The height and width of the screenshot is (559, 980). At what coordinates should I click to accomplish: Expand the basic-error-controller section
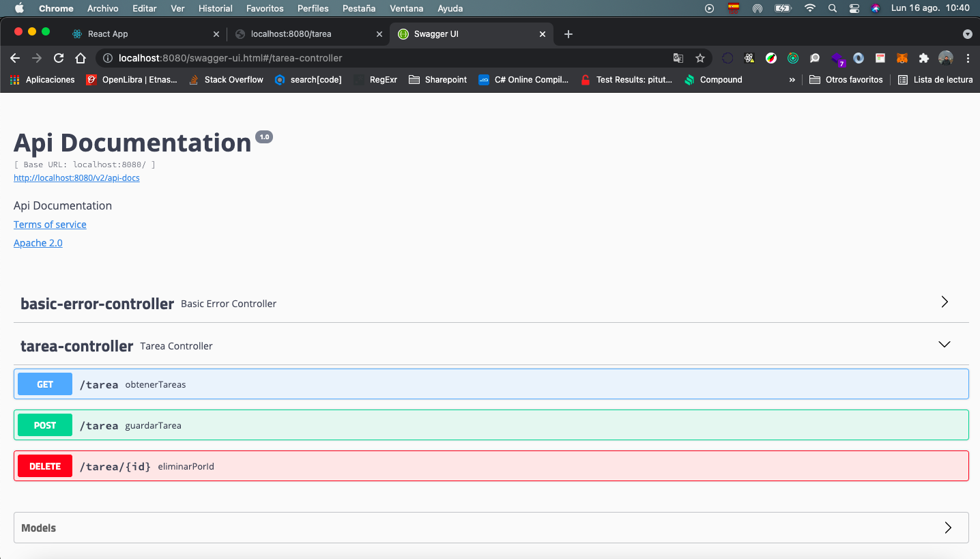tap(945, 302)
